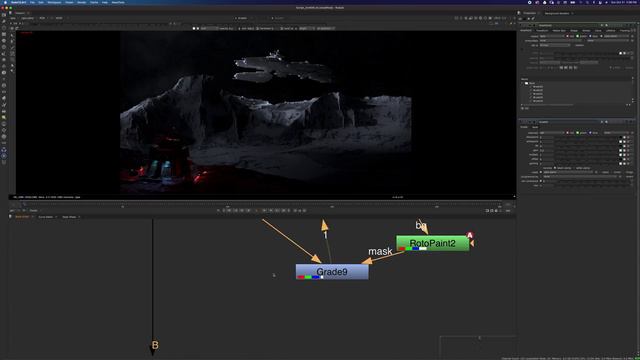The width and height of the screenshot is (640, 360).
Task: Click the Grade gain value field
Action: [547, 150]
